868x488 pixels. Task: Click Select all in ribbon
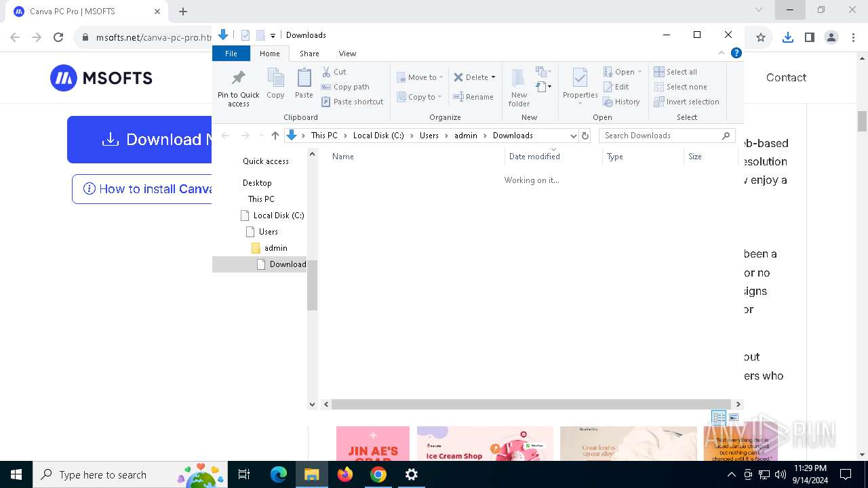point(675,72)
